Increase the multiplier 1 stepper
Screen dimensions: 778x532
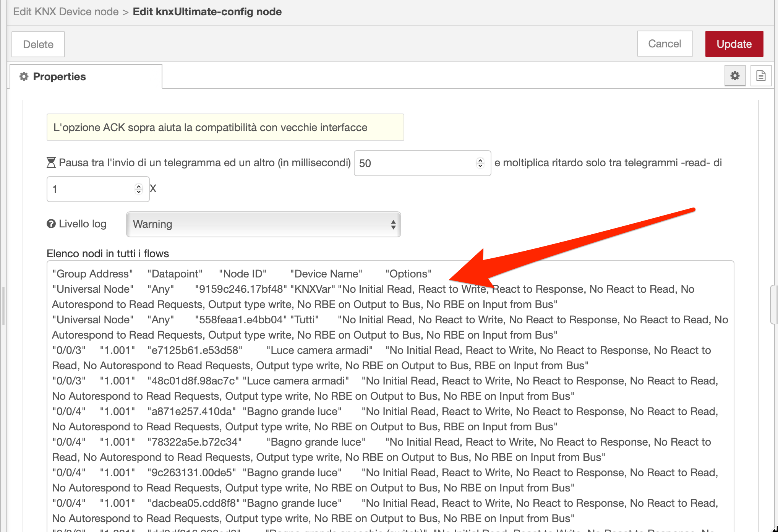[139, 187]
